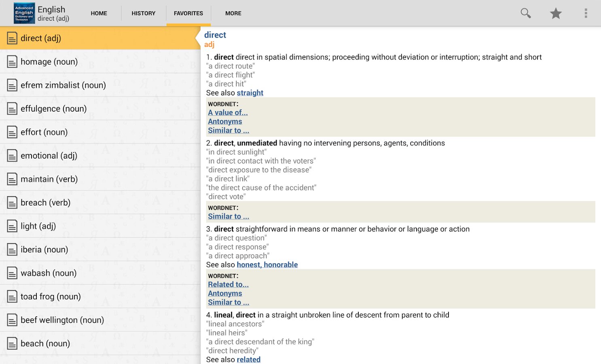Open the History tab
This screenshot has width=601, height=364.
pos(143,13)
